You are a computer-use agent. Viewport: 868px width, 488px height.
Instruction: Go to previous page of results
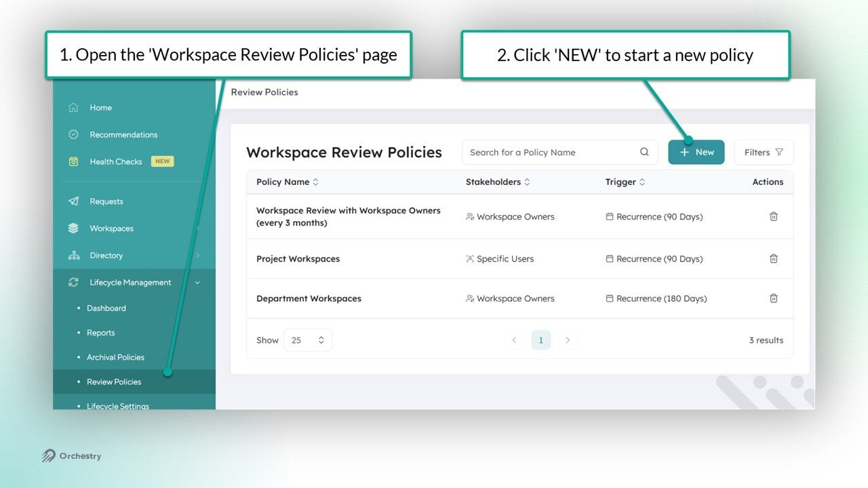pyautogui.click(x=514, y=340)
